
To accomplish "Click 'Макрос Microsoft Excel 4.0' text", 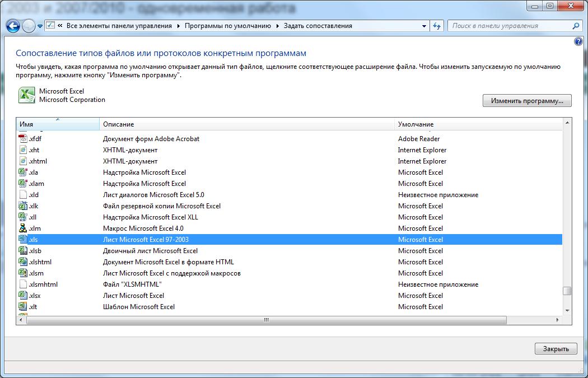I will click(143, 228).
